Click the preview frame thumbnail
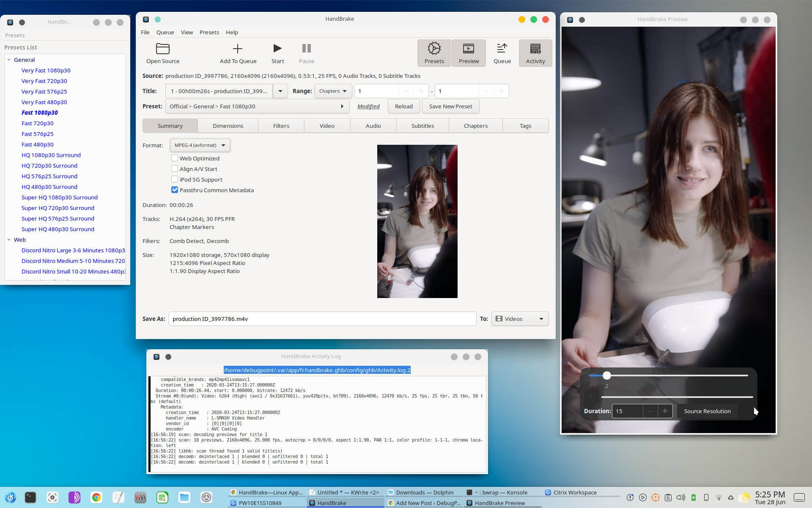 tap(417, 221)
